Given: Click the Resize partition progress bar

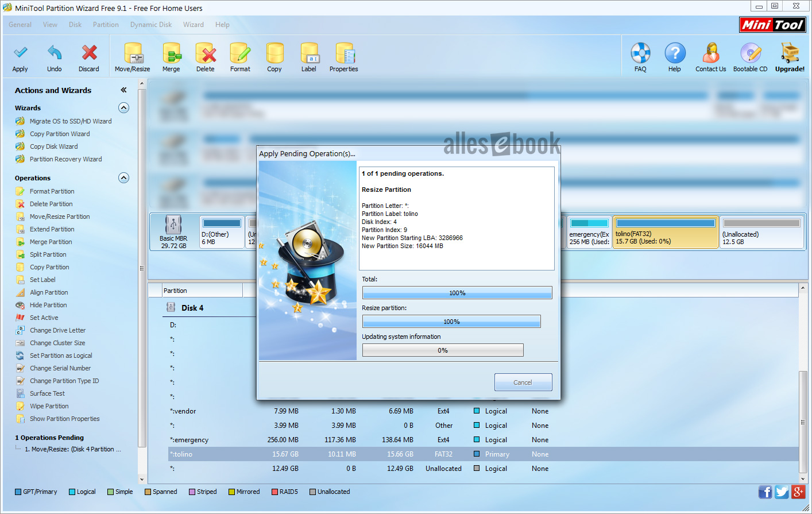Looking at the screenshot, I should 451,322.
